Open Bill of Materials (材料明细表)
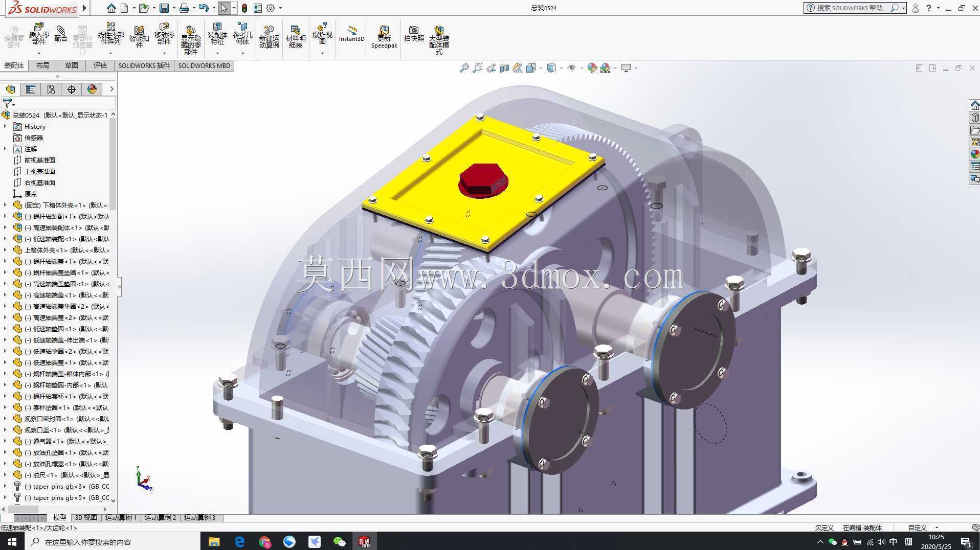The image size is (980, 550). pyautogui.click(x=296, y=37)
